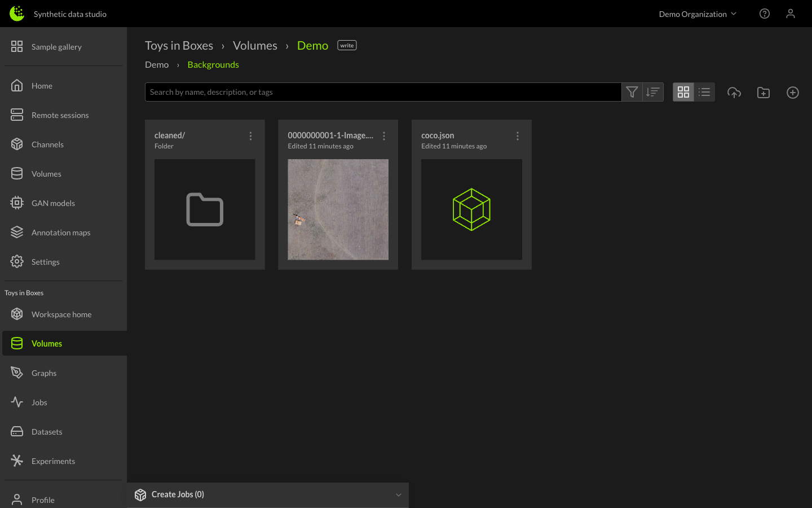812x508 pixels.
Task: Navigate to Volumes via the breadcrumb
Action: pos(255,45)
